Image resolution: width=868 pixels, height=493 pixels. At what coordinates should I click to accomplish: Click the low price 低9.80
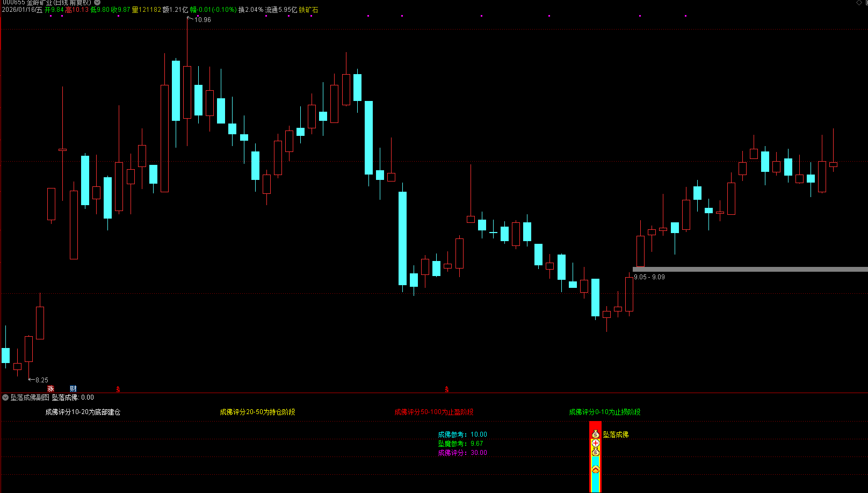pyautogui.click(x=100, y=10)
